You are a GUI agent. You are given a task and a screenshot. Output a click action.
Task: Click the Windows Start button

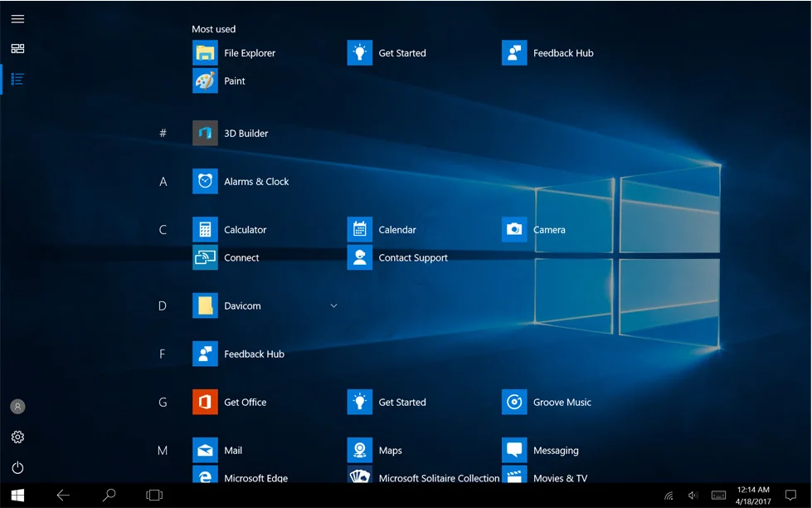[x=17, y=496]
